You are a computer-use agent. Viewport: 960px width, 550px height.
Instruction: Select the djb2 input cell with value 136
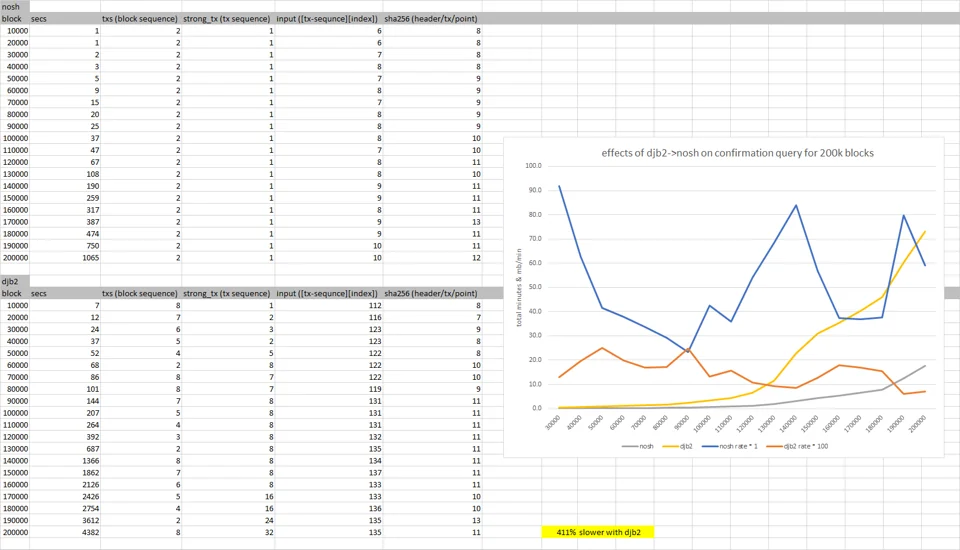pyautogui.click(x=329, y=508)
